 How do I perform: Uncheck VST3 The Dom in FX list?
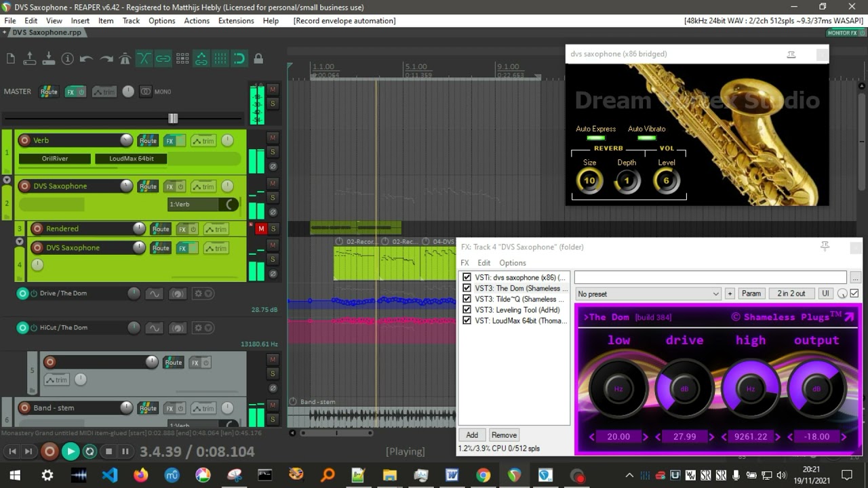(467, 288)
